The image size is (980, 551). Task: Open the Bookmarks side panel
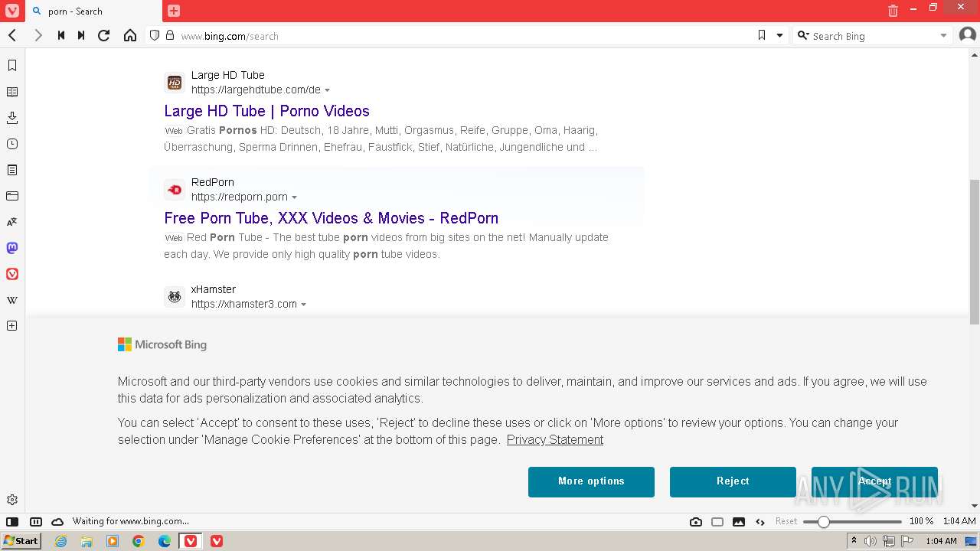(12, 66)
